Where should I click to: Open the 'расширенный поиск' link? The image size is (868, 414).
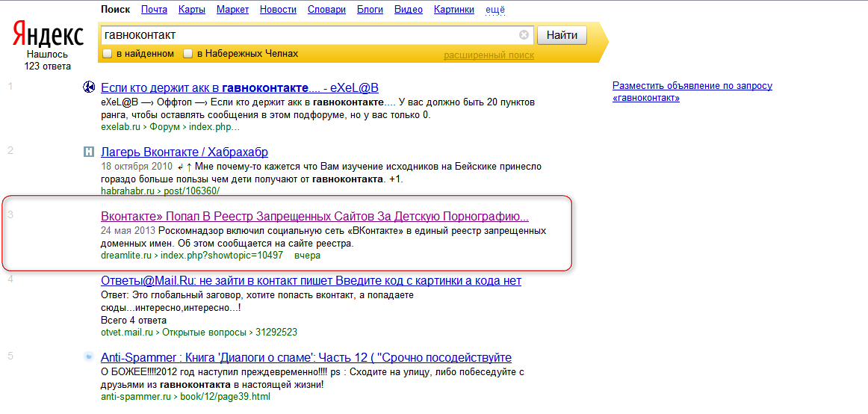[489, 55]
